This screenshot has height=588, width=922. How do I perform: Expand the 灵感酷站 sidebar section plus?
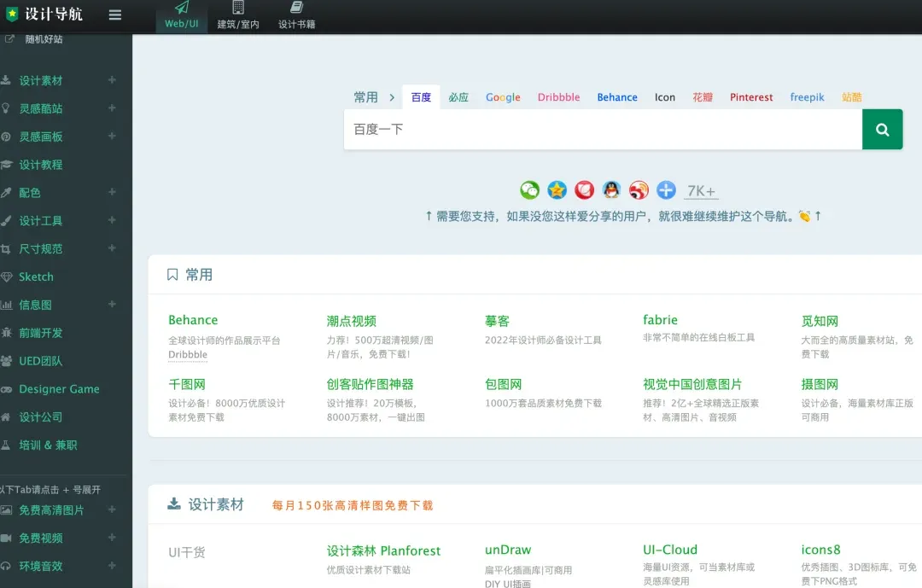tap(113, 108)
